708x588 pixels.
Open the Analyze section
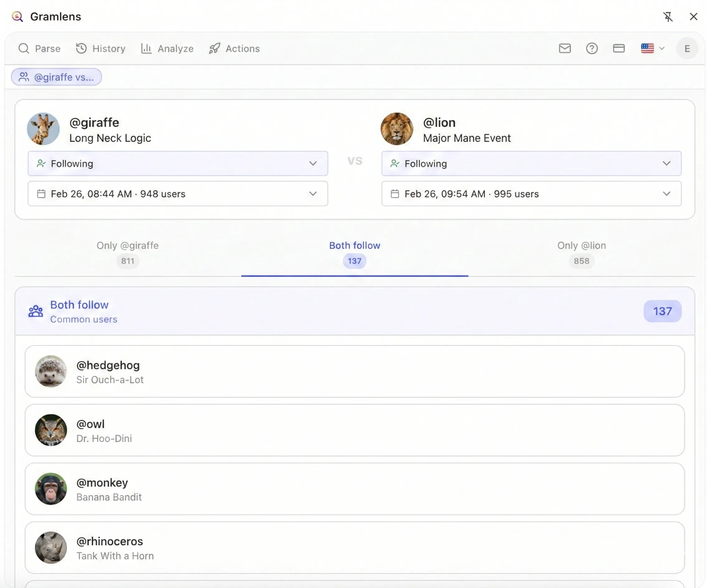click(x=167, y=49)
